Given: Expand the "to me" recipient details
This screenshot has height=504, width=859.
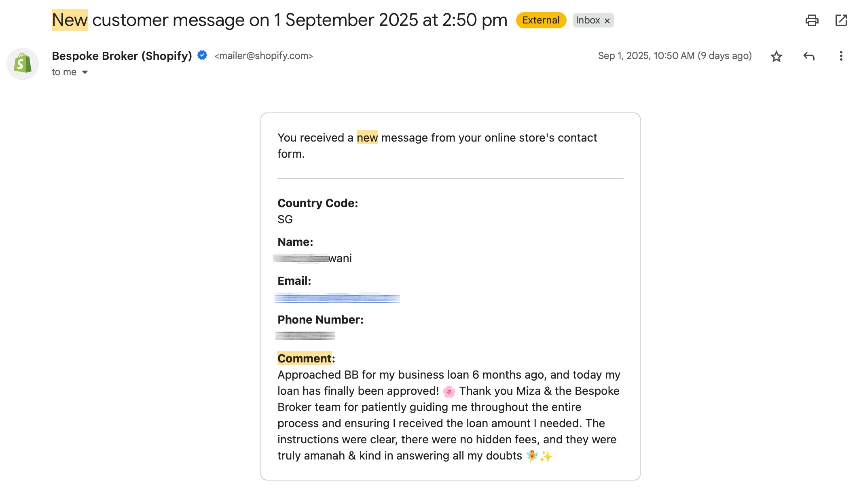Looking at the screenshot, I should tap(85, 72).
